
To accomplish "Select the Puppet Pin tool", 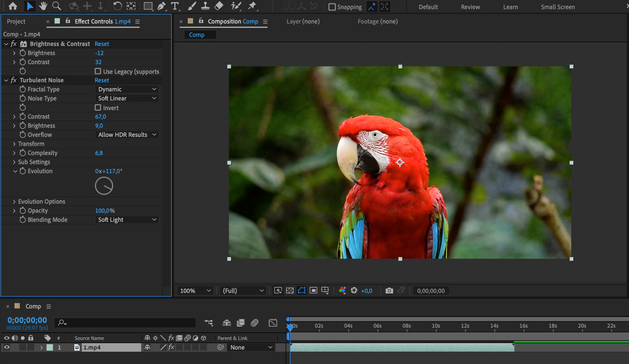I will click(x=252, y=6).
